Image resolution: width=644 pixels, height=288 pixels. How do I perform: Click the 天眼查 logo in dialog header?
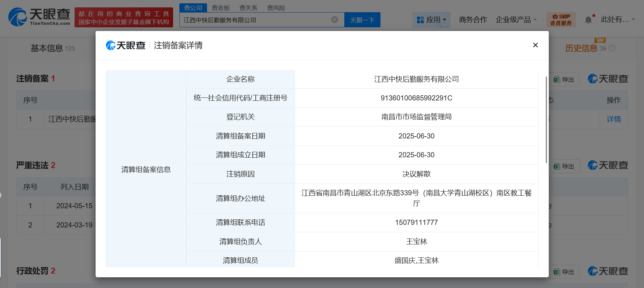coord(126,45)
